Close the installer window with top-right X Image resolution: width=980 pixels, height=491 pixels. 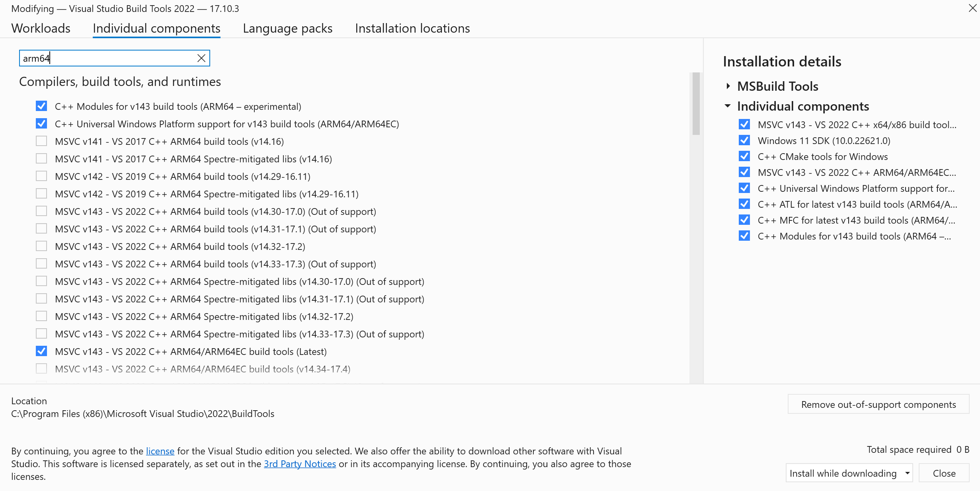[972, 8]
